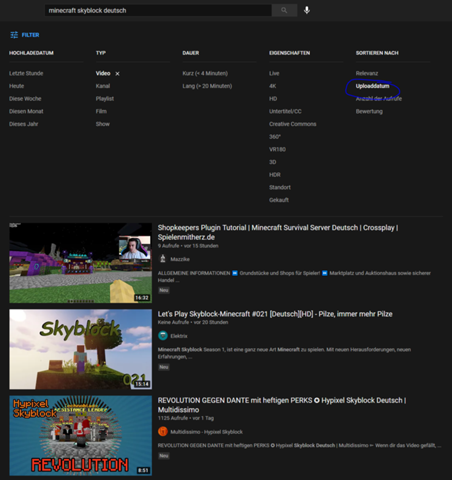
Task: Click '9 Aufrufe • vor 15 Stunden' text
Action: [x=188, y=246]
